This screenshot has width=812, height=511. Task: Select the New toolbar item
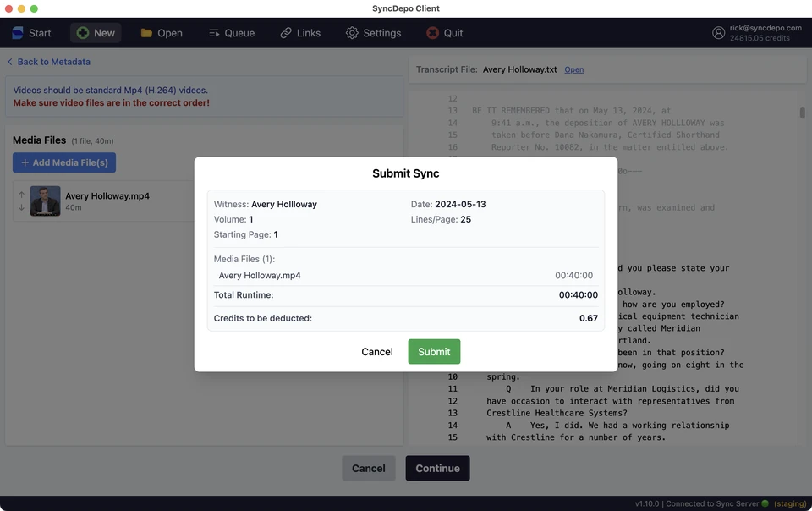coord(96,33)
